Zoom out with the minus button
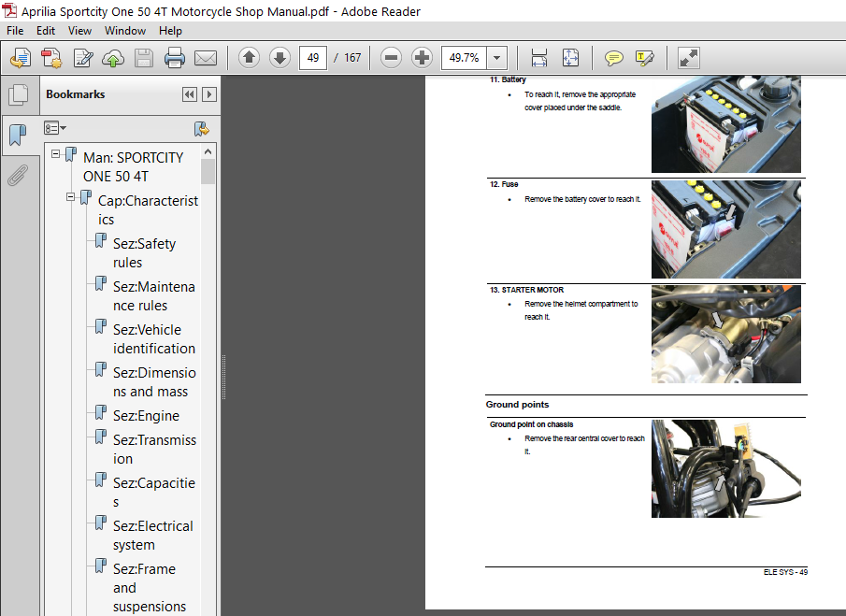This screenshot has height=616, width=846. click(391, 57)
